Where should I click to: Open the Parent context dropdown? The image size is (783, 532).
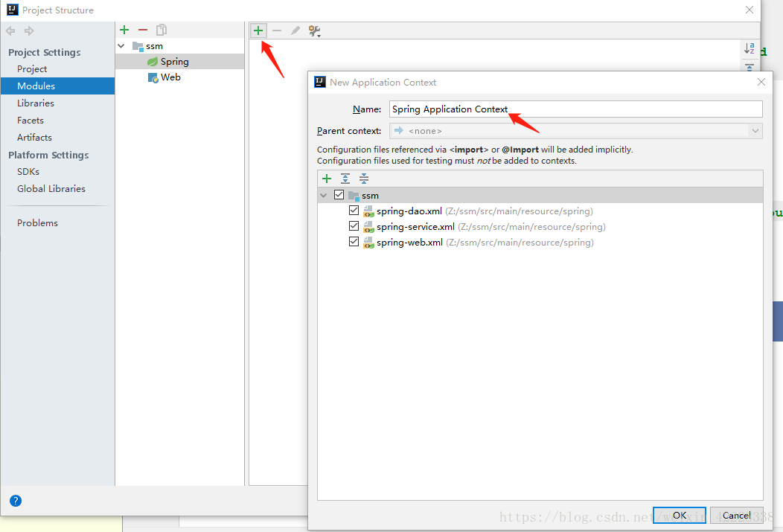click(755, 131)
